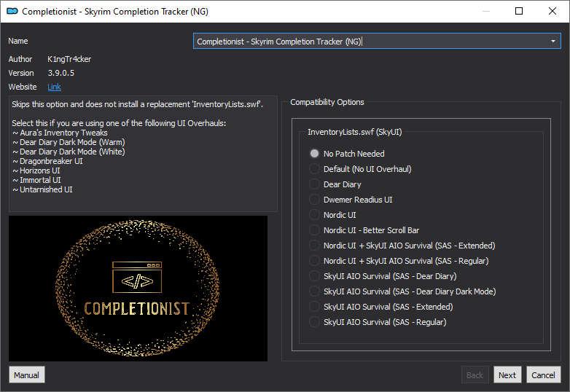This screenshot has width=570, height=392.
Task: Open the Website Link
Action: click(54, 87)
